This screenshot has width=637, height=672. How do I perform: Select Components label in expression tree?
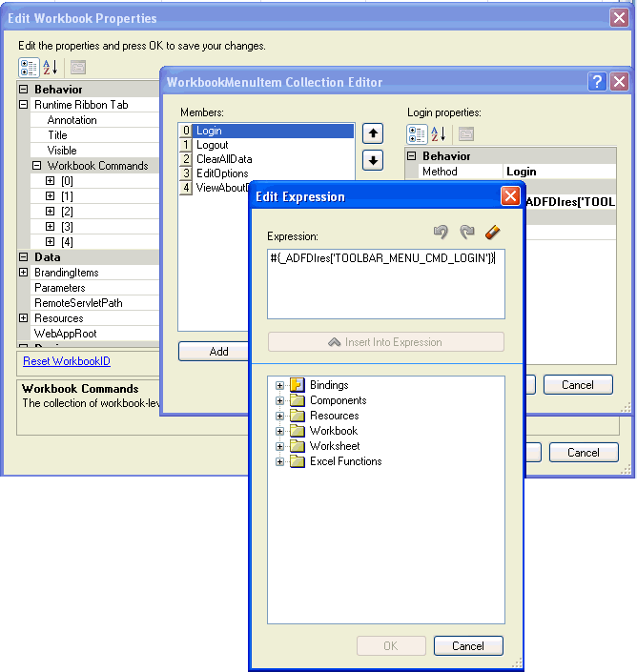pyautogui.click(x=339, y=400)
